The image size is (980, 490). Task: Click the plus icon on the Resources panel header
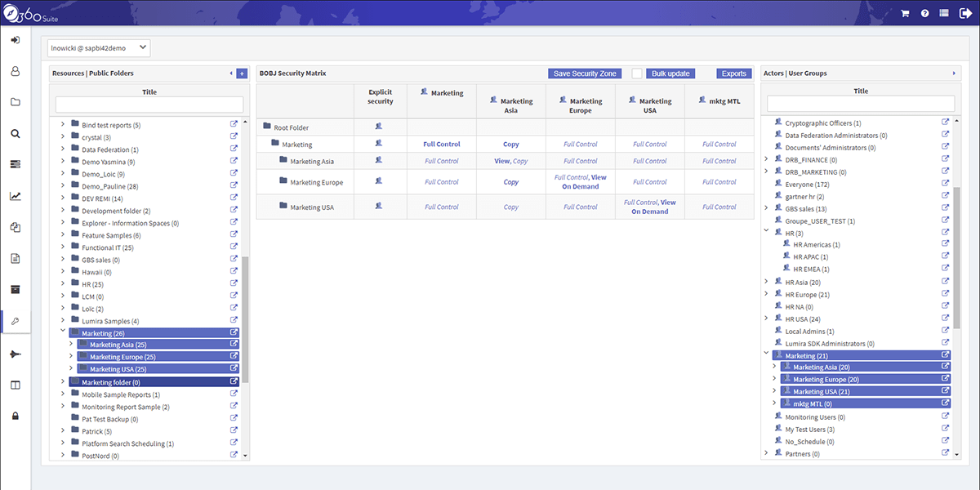click(242, 73)
